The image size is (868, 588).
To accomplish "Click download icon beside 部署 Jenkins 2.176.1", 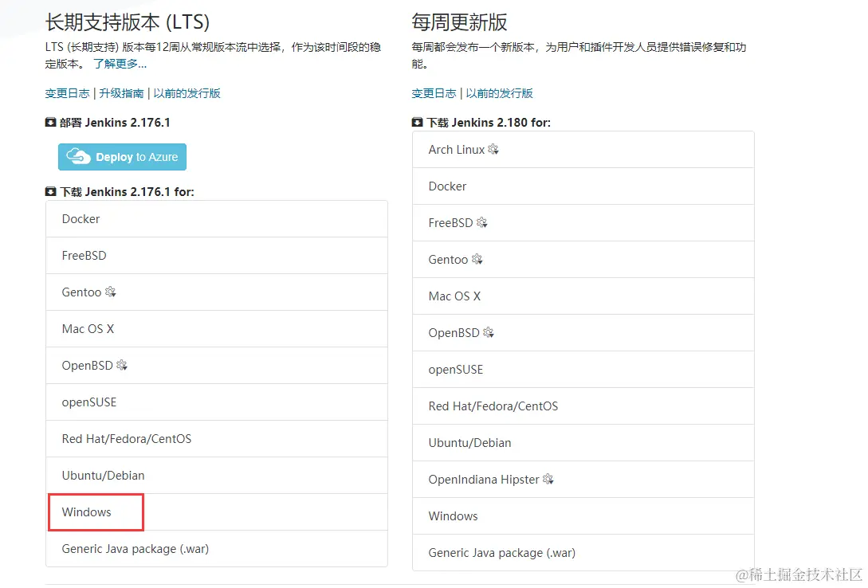I will [x=50, y=122].
